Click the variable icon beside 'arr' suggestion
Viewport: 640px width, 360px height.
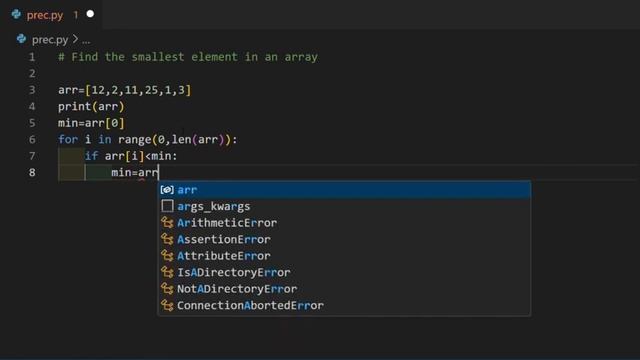pyautogui.click(x=167, y=190)
